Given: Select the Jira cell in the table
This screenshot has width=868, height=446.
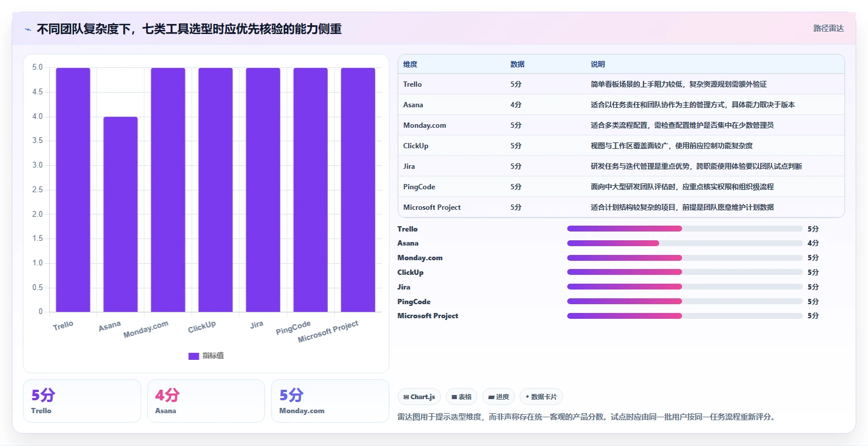Looking at the screenshot, I should click(x=409, y=166).
